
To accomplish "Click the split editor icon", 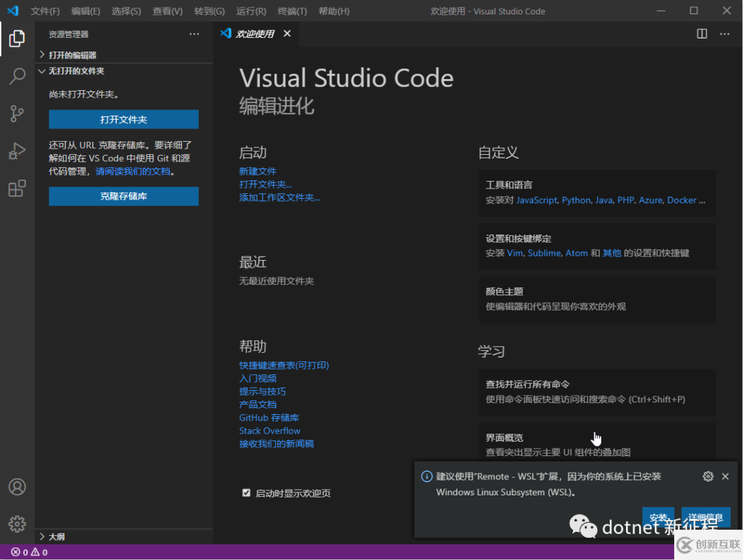I will click(x=702, y=34).
